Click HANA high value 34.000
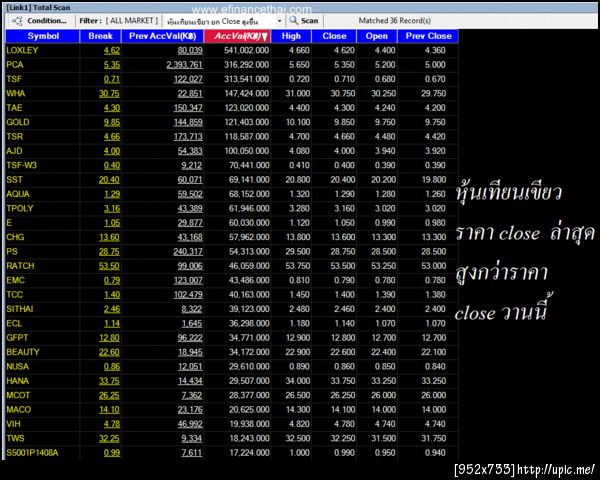This screenshot has height=480, width=600. [298, 381]
